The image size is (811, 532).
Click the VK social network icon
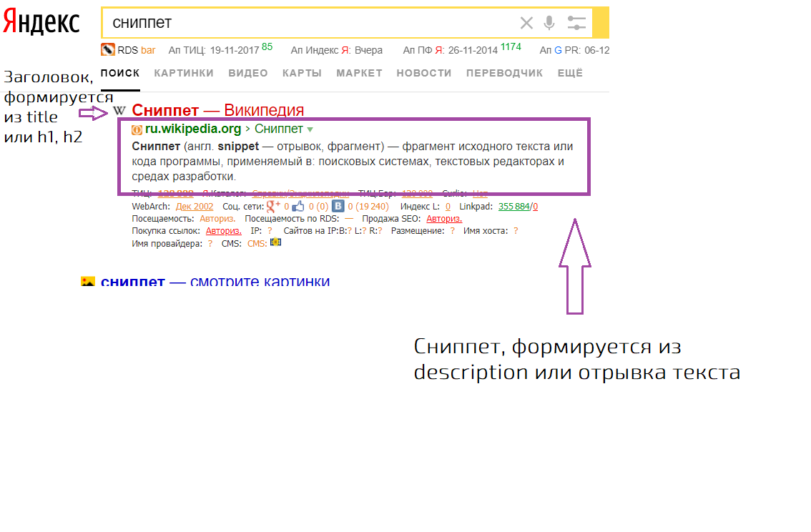(x=338, y=206)
